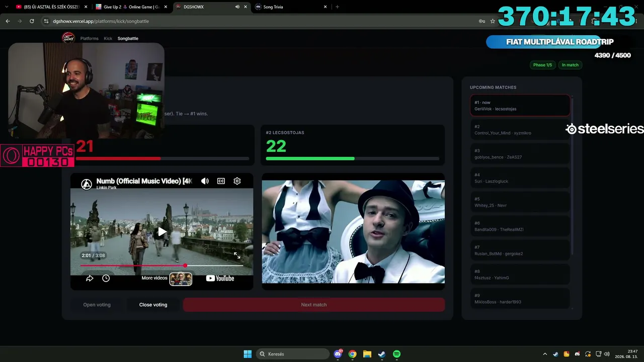
Task: Open a new browser tab
Action: tap(337, 7)
